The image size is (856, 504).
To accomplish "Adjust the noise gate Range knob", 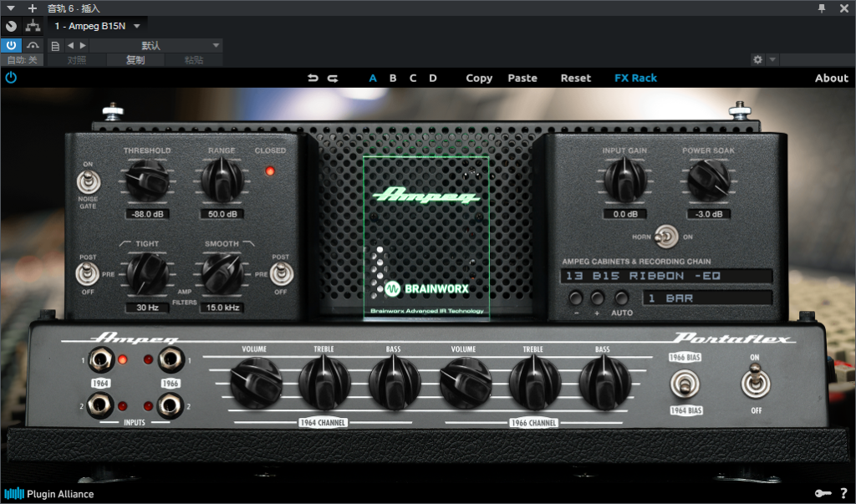I will pyautogui.click(x=222, y=180).
